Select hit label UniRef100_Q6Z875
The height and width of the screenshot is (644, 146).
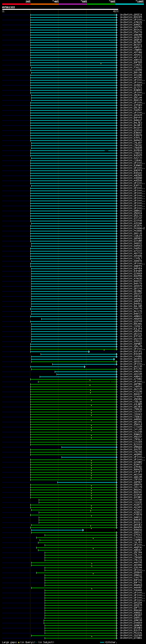pos(131,37)
